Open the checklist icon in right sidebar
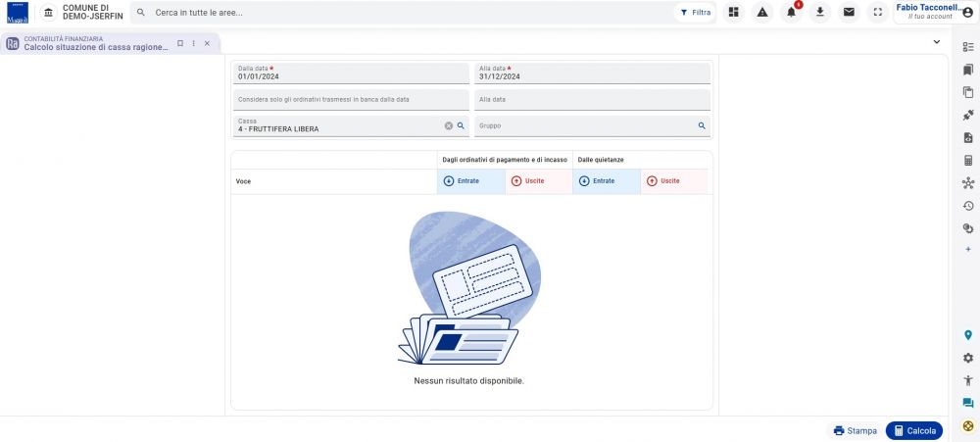The height and width of the screenshot is (442, 980). pos(968,47)
